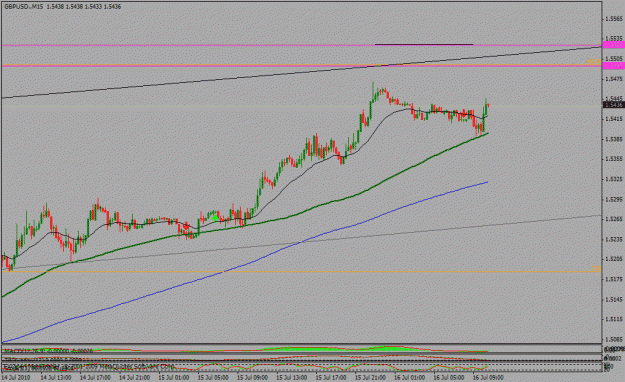Click the 1.5295 price axis label
Image resolution: width=625 pixels, height=382 pixels.
coord(614,199)
